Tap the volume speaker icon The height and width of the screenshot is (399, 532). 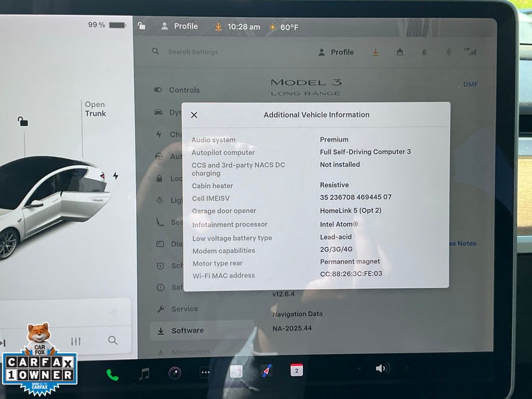[x=382, y=368]
